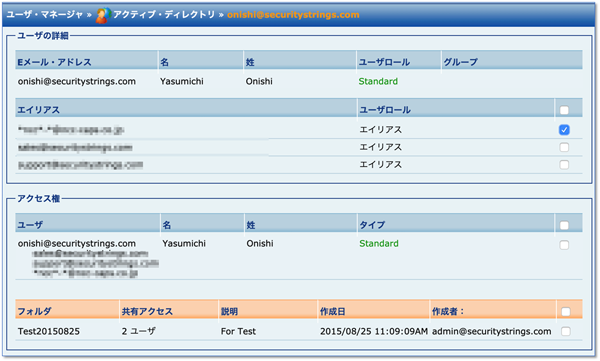Open ユーザ・マネージャ breadcrumb link
The width and height of the screenshot is (600, 361).
44,15
